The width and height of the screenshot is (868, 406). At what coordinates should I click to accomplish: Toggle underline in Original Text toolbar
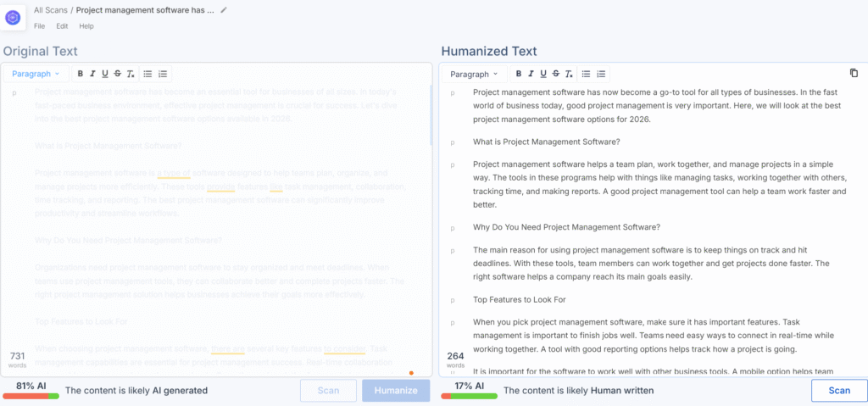104,74
